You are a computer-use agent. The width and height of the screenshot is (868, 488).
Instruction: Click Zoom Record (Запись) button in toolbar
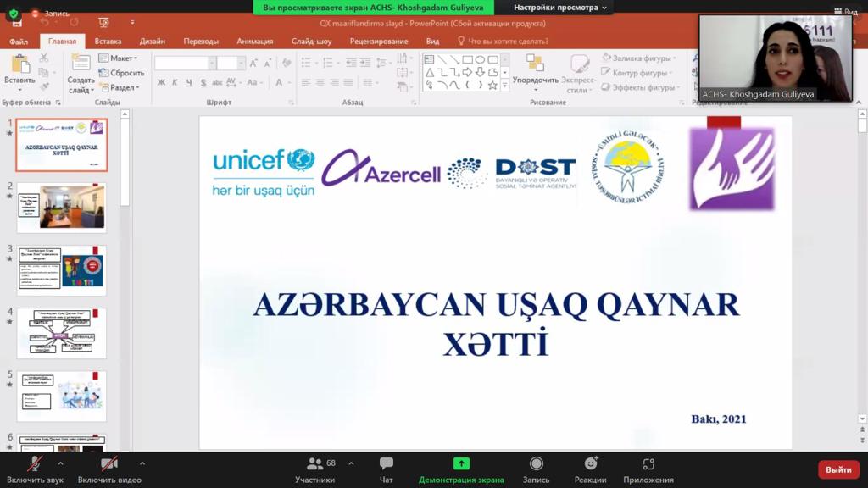[536, 469]
